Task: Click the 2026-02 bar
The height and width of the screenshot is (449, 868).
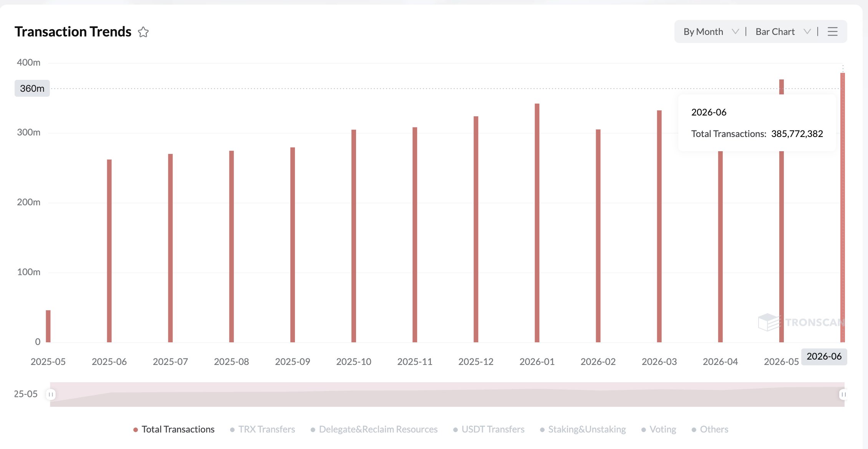Action: [598, 236]
